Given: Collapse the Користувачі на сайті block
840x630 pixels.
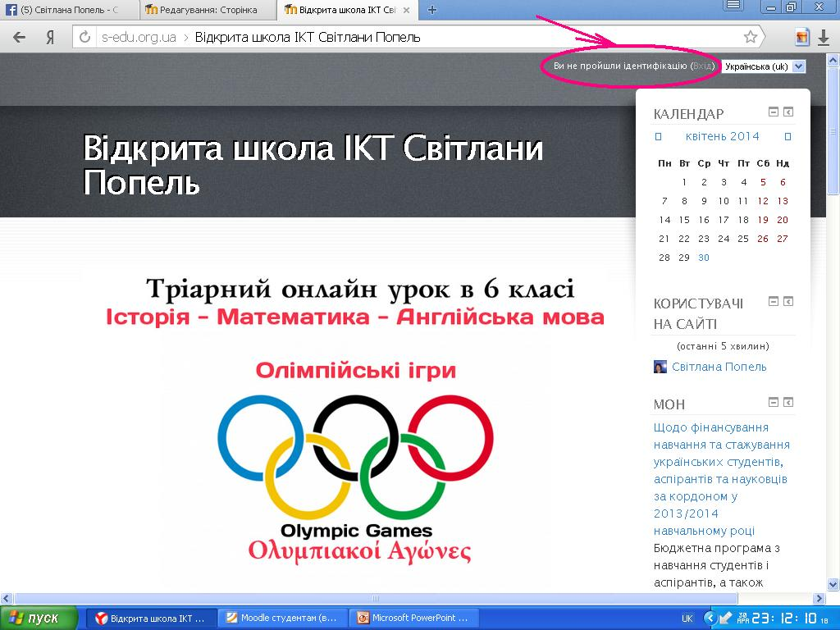Looking at the screenshot, I should [773, 301].
